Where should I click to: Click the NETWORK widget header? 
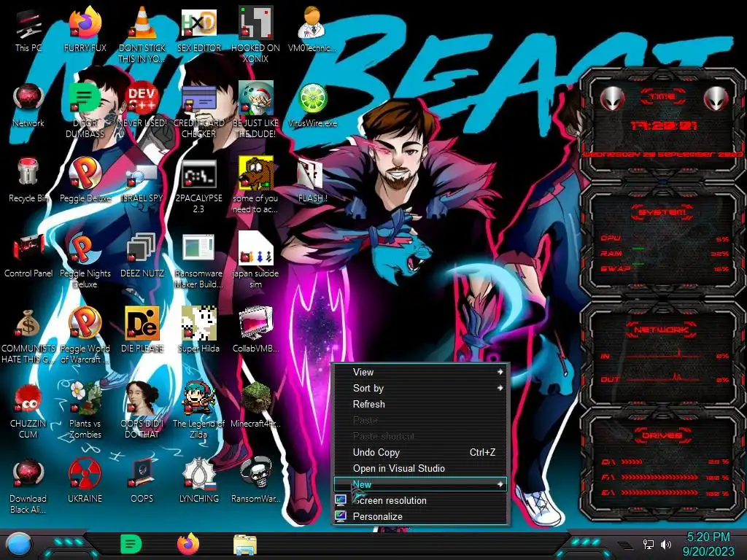(662, 329)
